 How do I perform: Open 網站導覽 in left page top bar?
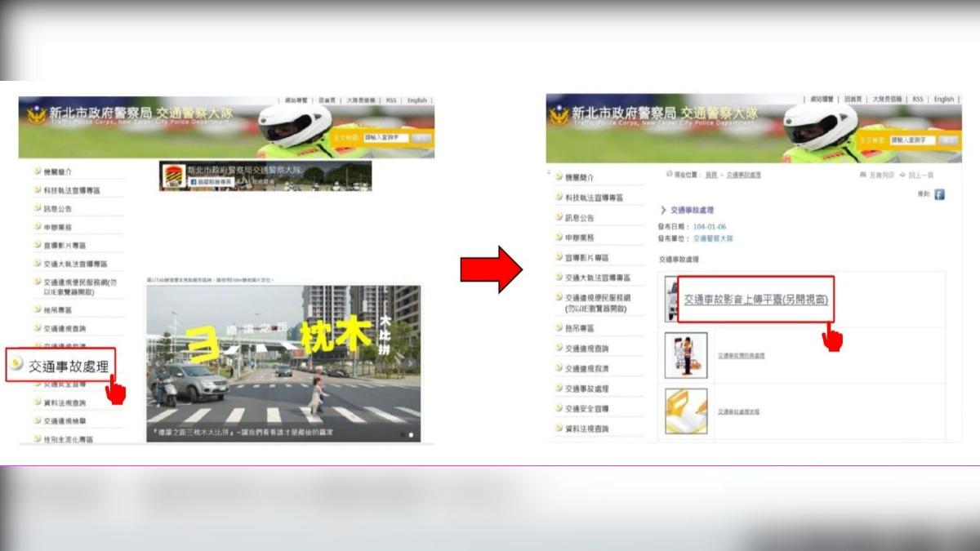tap(295, 100)
